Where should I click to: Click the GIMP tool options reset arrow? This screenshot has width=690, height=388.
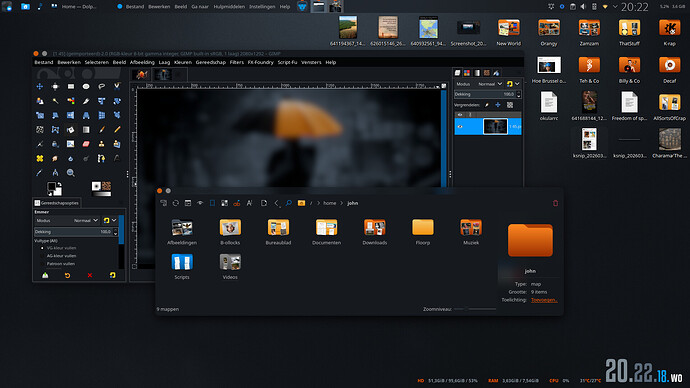(x=67, y=275)
